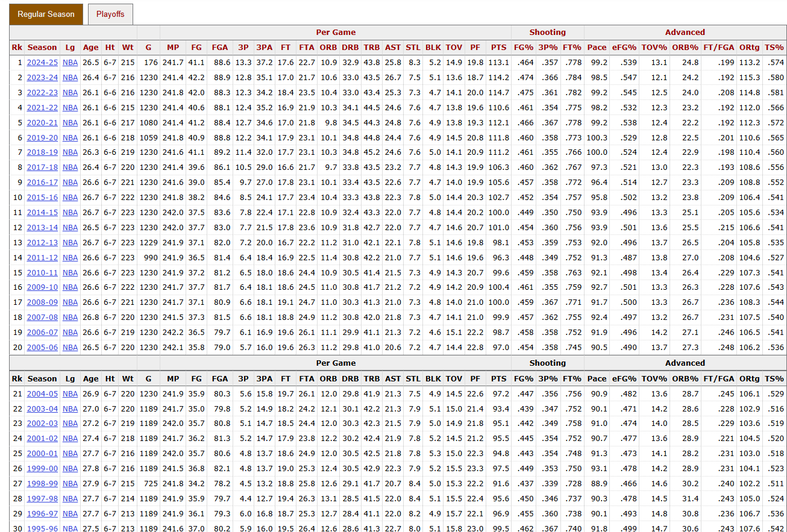Sort by FG% in header above 2004-05 row
Viewport: 787px width, 532px height.
(524, 379)
